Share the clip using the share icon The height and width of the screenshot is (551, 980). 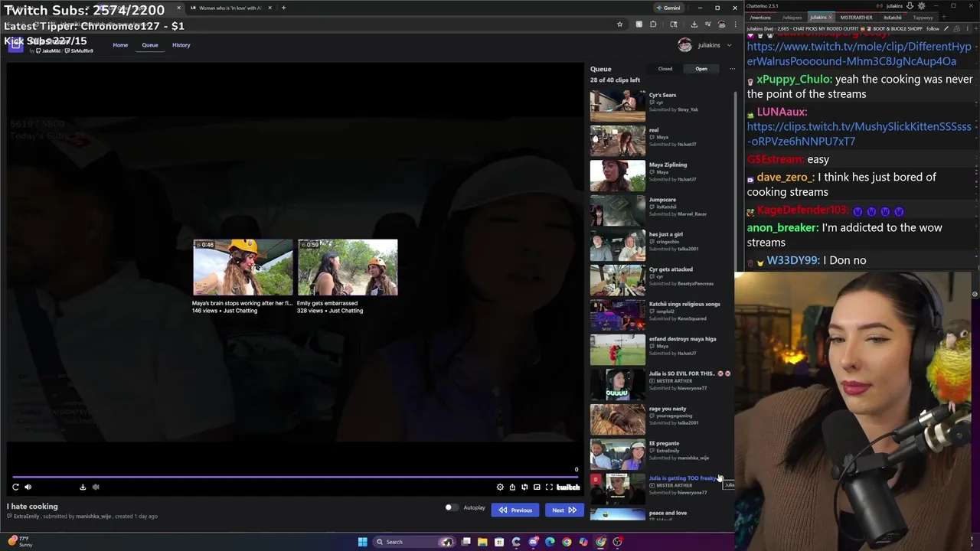512,487
